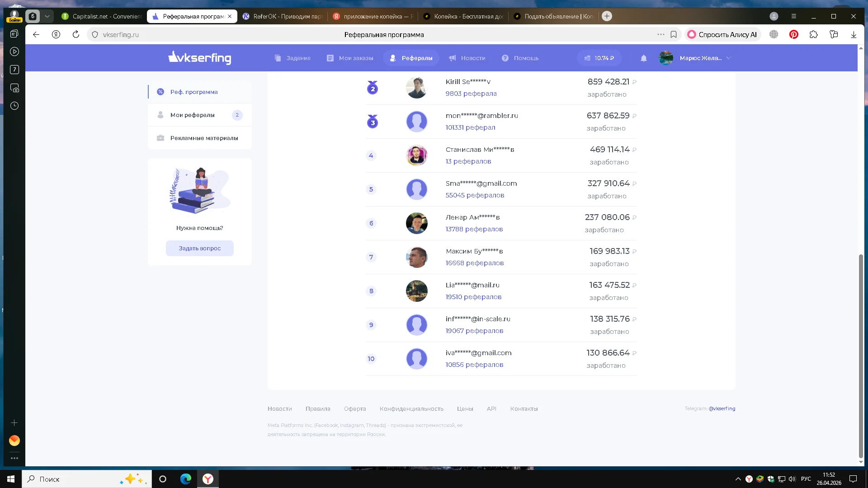Open Yandex home Я icon in toolbar

coord(56,34)
